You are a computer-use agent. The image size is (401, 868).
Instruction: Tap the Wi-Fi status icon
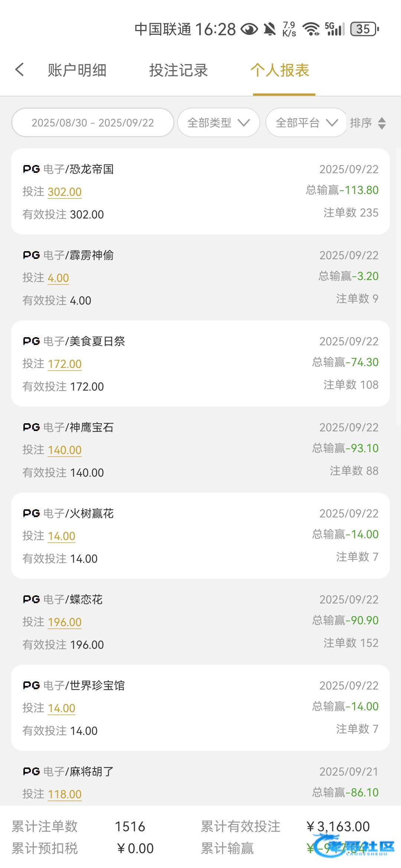311,29
